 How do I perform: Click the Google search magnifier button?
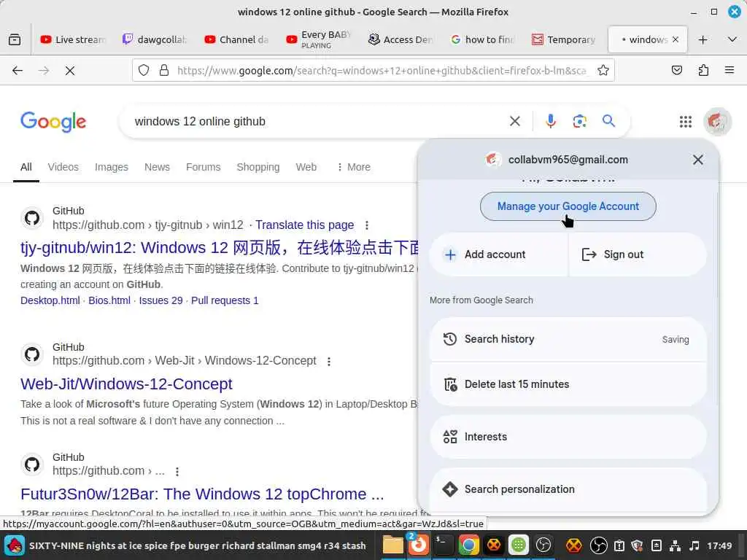tap(608, 121)
